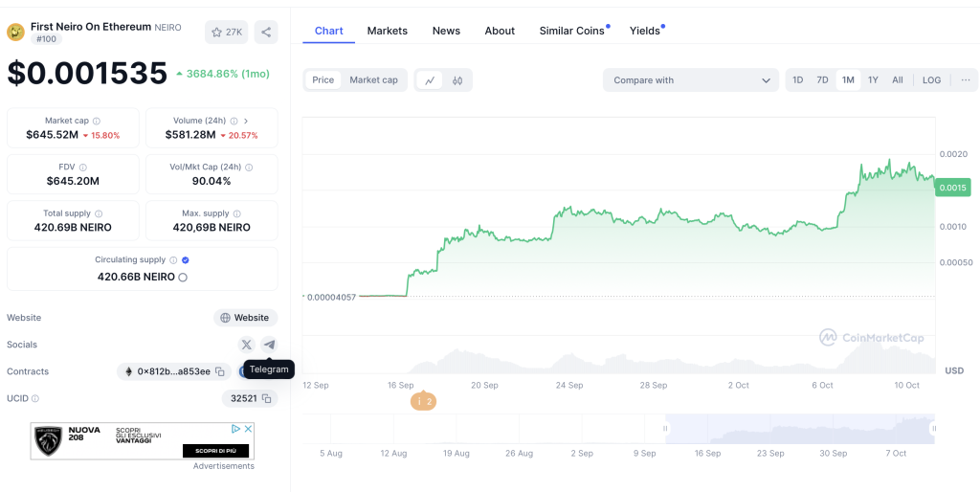Show Vol/Mkt Cap (24h) info icon
Viewport: 980px width, 492px height.
pos(249,167)
